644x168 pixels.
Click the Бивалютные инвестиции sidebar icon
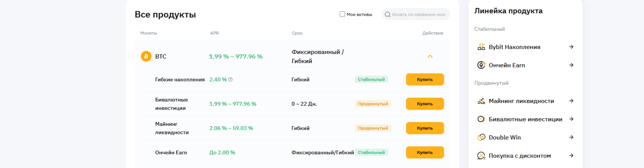(x=481, y=119)
